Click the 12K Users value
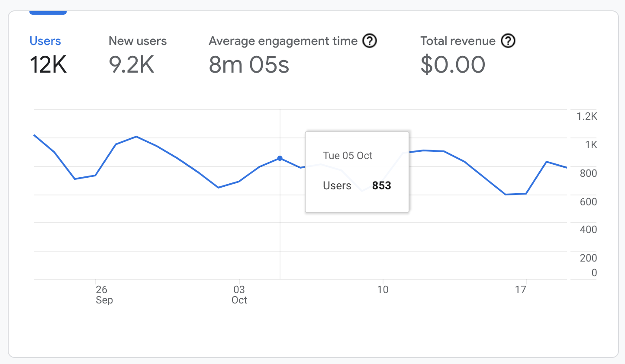Viewport: 625px width, 364px height. pyautogui.click(x=48, y=65)
